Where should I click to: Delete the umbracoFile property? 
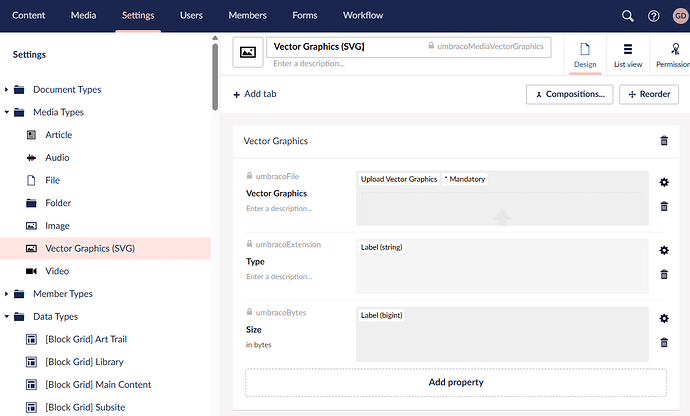664,206
